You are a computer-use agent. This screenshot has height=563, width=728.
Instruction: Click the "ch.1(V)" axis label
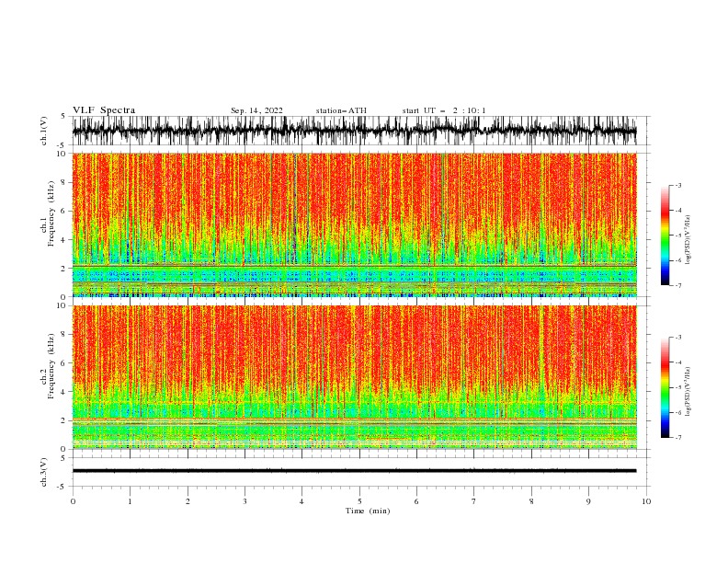pos(44,131)
